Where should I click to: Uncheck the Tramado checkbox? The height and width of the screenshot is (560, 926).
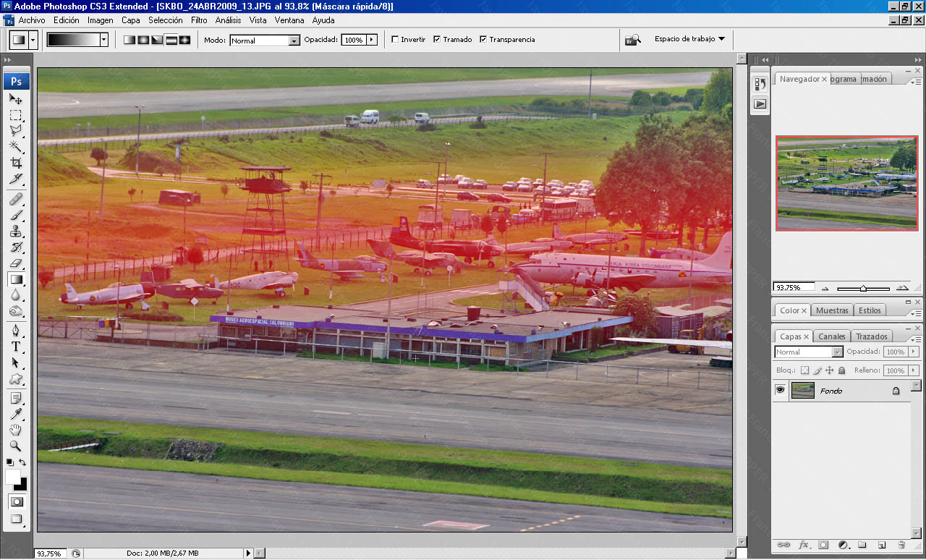coord(437,40)
